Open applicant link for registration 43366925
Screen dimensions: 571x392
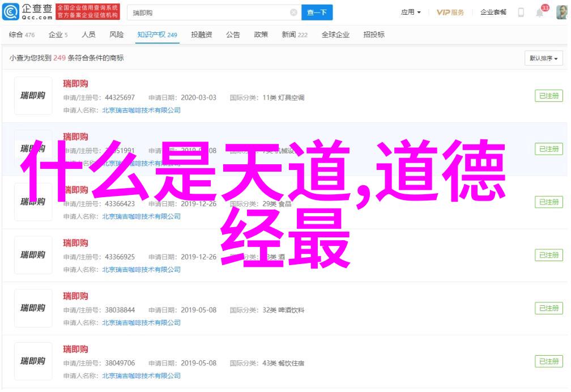(141, 270)
